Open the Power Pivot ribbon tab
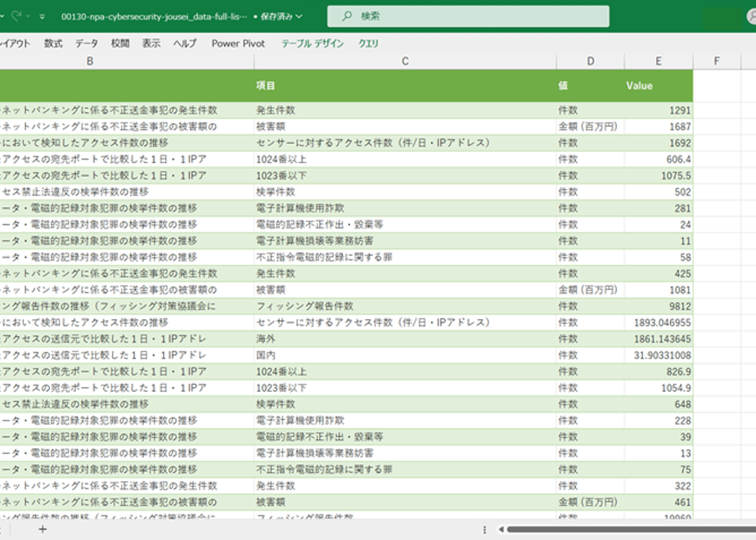The image size is (756, 540). [238, 43]
